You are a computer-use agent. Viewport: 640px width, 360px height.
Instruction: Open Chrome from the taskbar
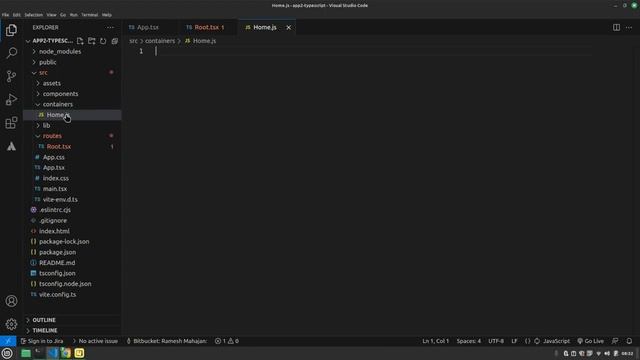[x=66, y=353]
